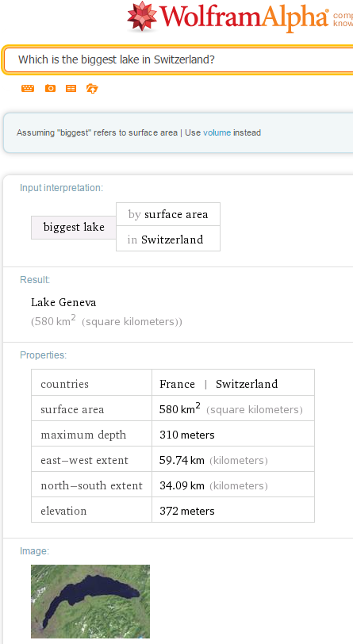Select the 580 km² surface area value
Screen dimensions: 353x644
pyautogui.click(x=180, y=409)
